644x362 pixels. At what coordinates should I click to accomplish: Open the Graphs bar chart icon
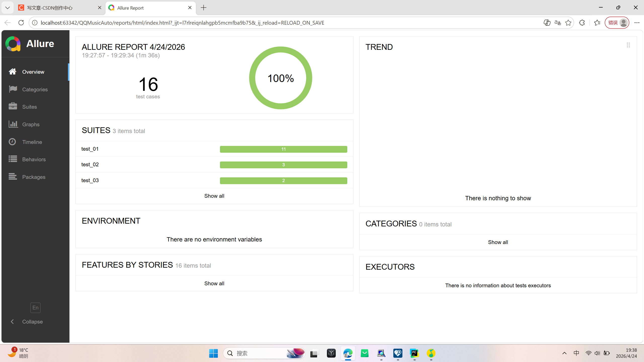(13, 124)
